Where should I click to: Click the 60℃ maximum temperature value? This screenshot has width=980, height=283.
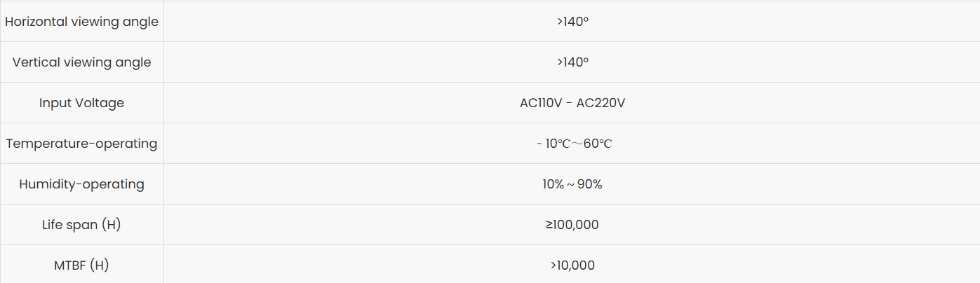(598, 144)
